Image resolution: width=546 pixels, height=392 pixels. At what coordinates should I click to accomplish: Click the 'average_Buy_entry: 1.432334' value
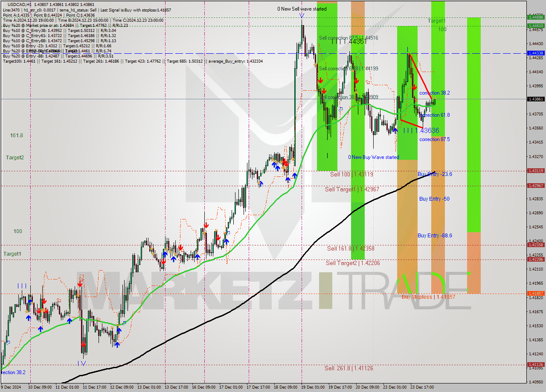[235, 61]
